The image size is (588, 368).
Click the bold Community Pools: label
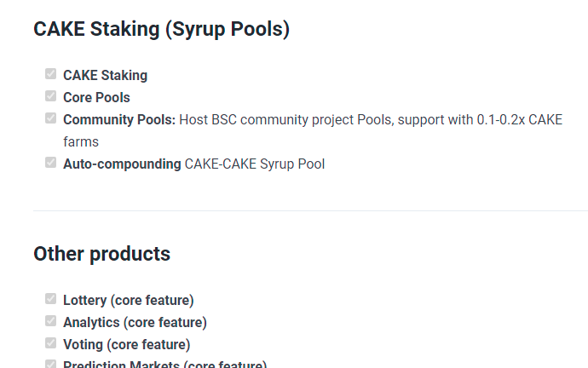119,120
